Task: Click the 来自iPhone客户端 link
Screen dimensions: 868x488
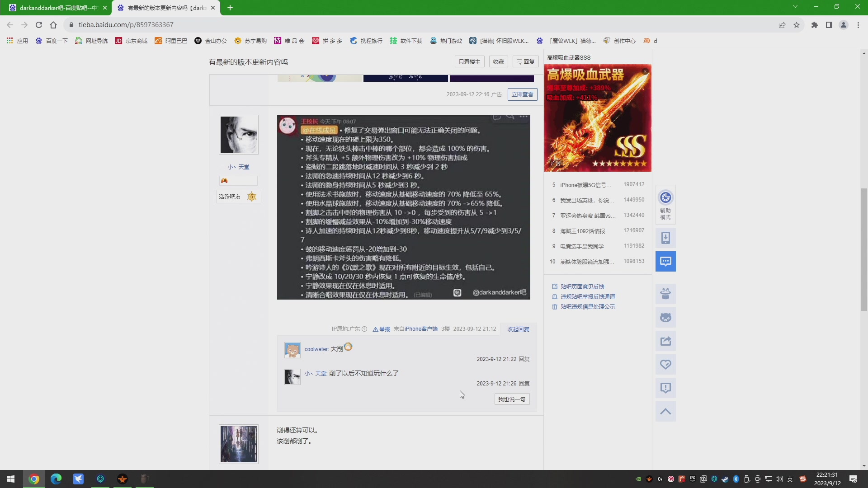Action: [415, 329]
